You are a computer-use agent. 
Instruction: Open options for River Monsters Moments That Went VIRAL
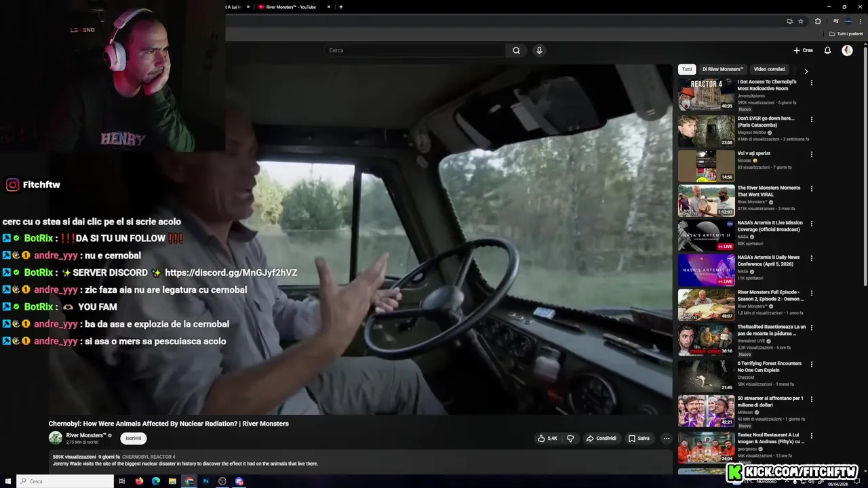pos(812,189)
